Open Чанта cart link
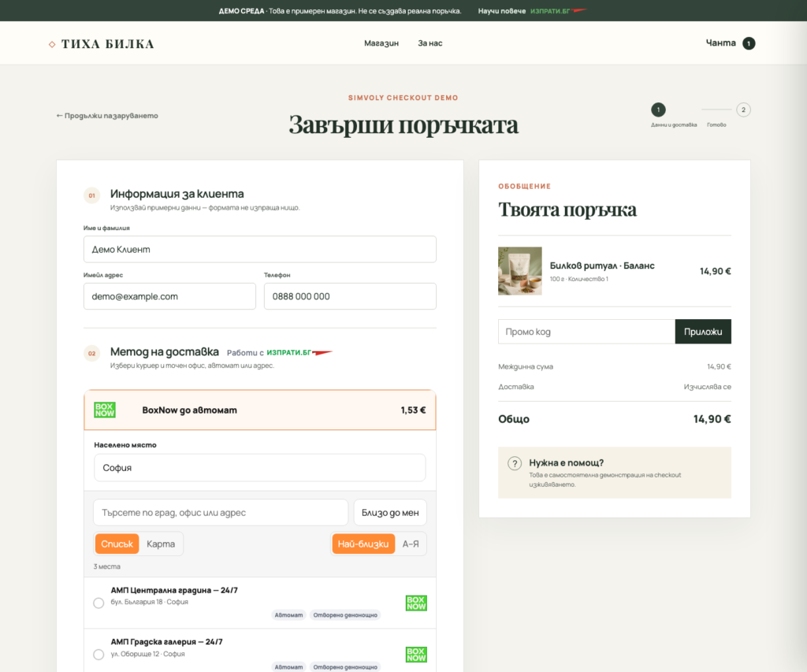The image size is (807, 672). coord(720,43)
